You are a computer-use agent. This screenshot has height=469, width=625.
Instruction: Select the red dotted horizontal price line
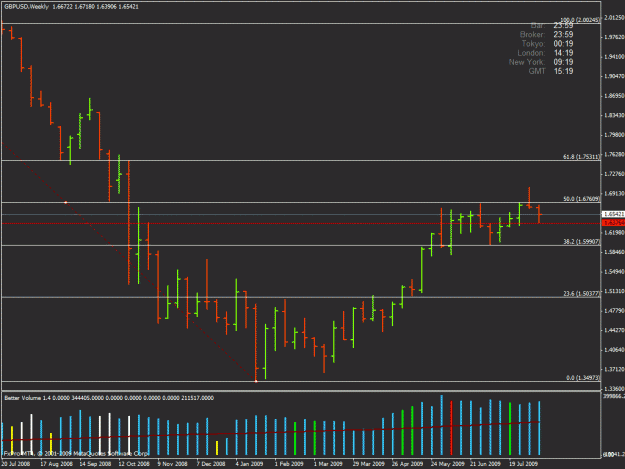pos(301,224)
